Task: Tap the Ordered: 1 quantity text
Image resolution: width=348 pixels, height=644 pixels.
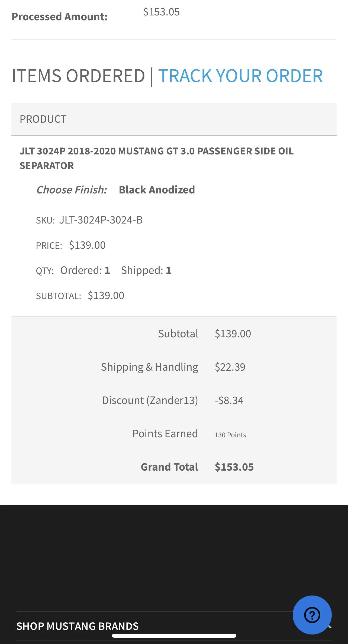Action: (x=85, y=270)
